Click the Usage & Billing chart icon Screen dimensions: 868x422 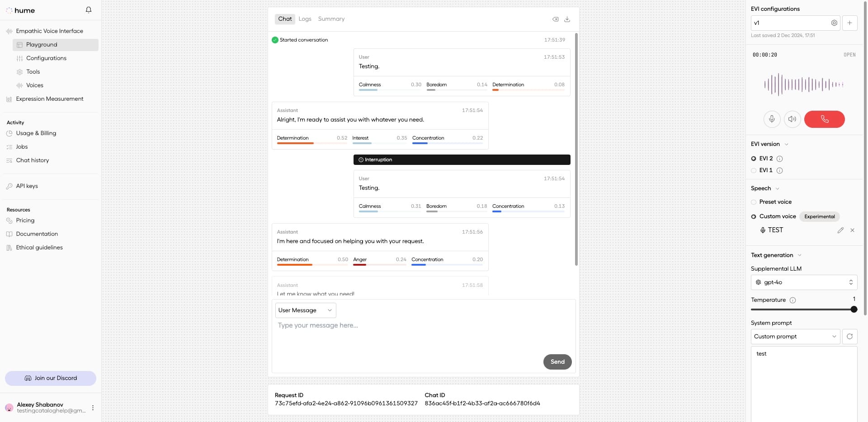(x=9, y=133)
